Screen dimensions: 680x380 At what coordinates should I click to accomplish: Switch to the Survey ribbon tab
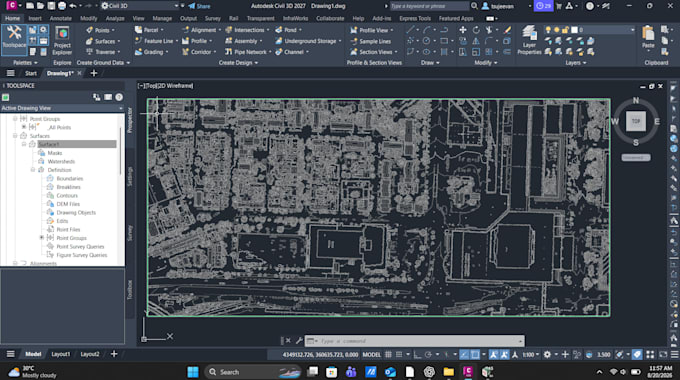click(x=212, y=18)
